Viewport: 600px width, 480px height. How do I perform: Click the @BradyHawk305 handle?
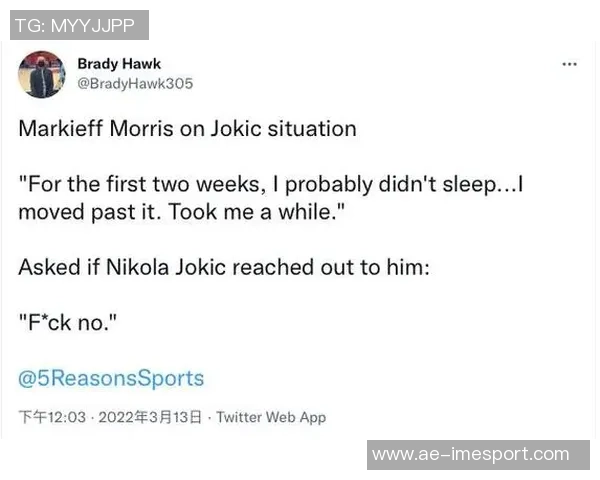(135, 84)
